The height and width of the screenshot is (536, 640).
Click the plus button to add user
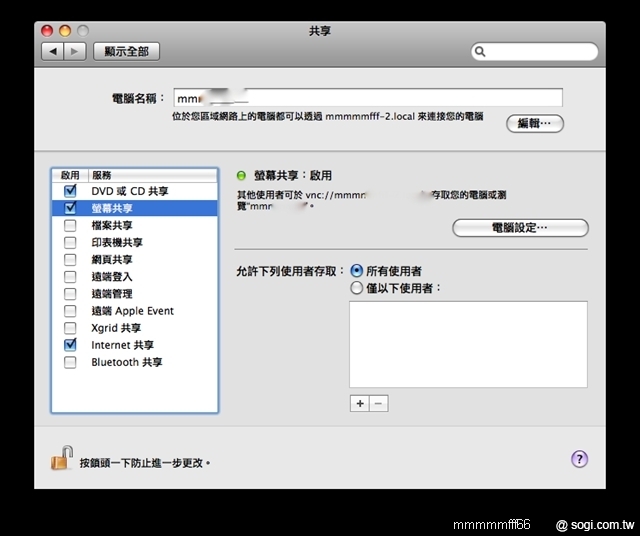pos(359,403)
